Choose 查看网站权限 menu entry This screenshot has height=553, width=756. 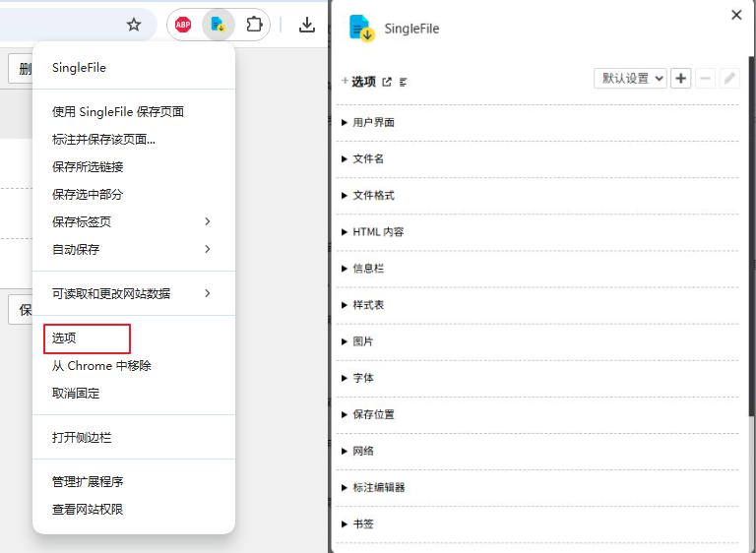point(134,509)
